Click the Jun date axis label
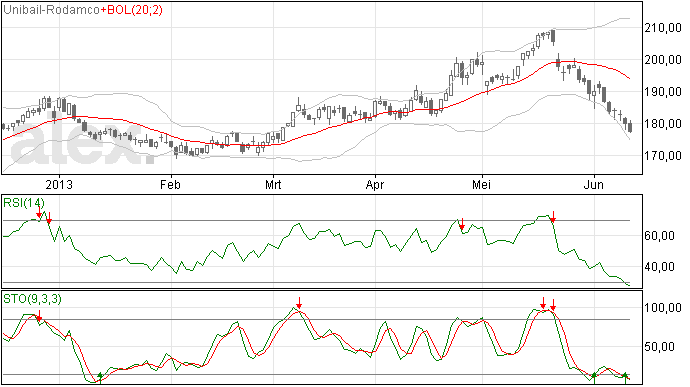The height and width of the screenshot is (387, 690). tap(594, 184)
